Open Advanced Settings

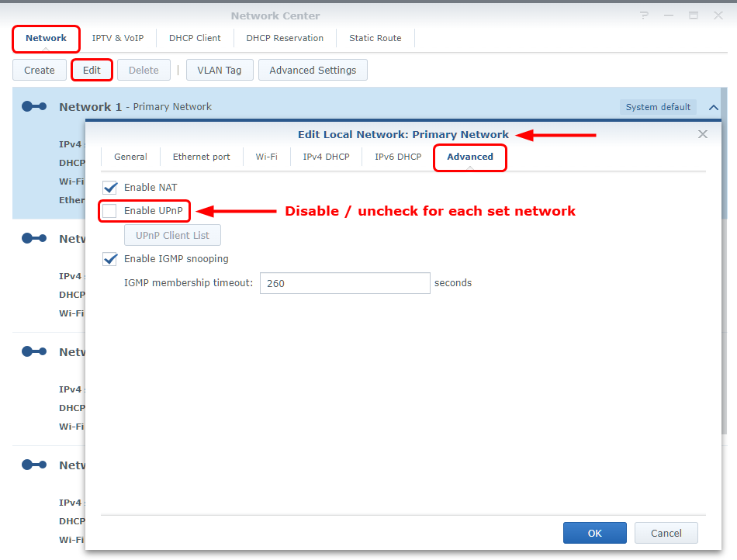point(313,69)
